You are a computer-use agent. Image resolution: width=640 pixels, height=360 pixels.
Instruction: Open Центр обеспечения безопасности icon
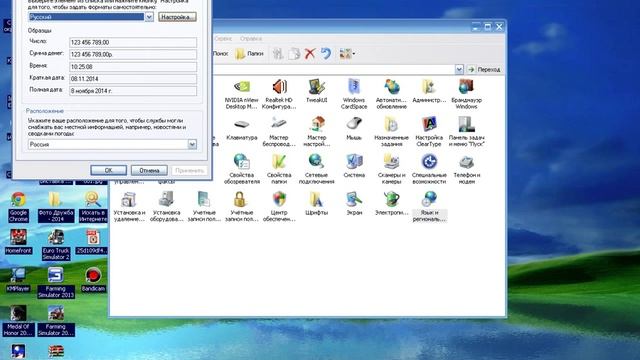click(x=279, y=207)
